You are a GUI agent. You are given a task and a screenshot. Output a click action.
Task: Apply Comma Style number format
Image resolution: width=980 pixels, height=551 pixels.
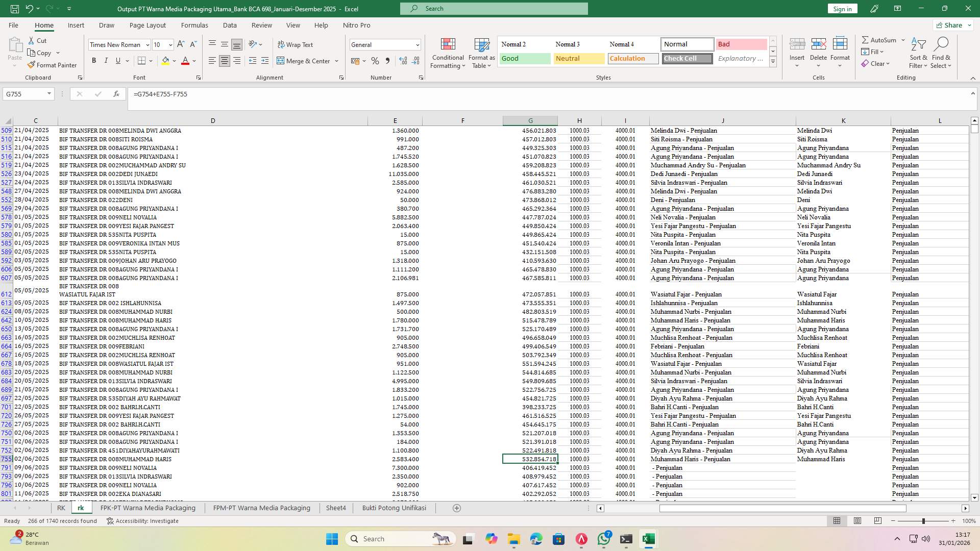(x=387, y=61)
